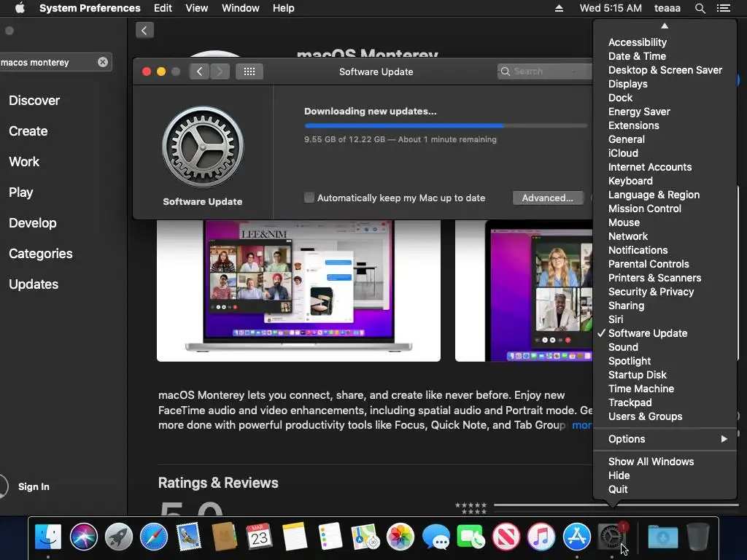Choose Energy Saver from the menu
Image resolution: width=747 pixels, height=560 pixels.
coord(665,112)
